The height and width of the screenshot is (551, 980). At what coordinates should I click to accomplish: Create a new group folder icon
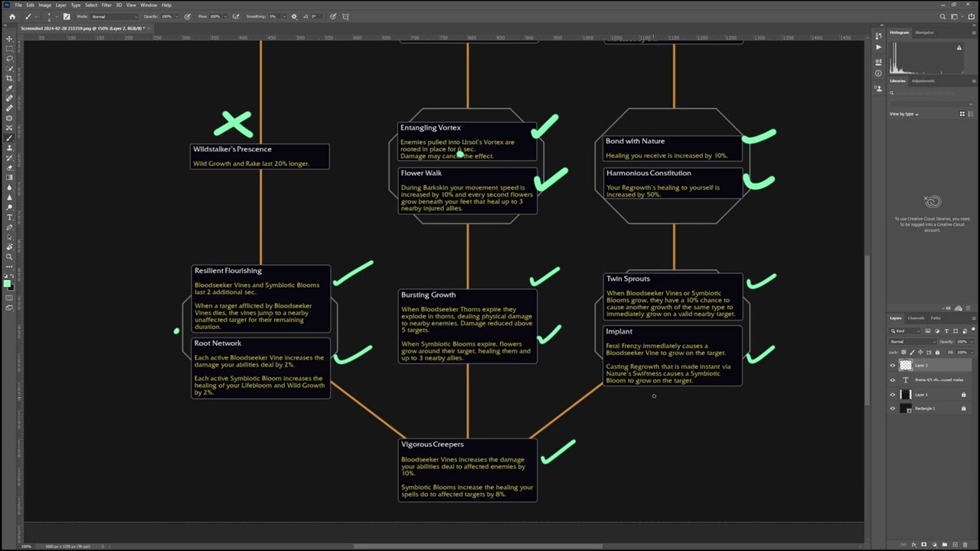click(x=944, y=544)
